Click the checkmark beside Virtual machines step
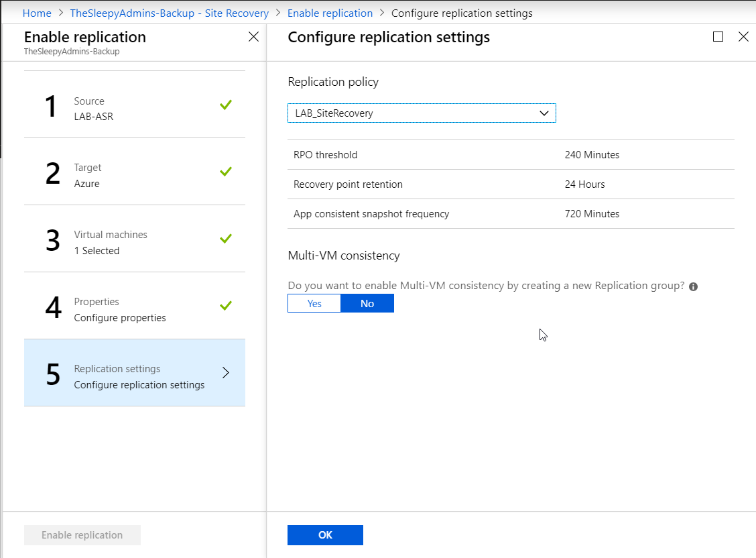The height and width of the screenshot is (558, 756). (226, 239)
